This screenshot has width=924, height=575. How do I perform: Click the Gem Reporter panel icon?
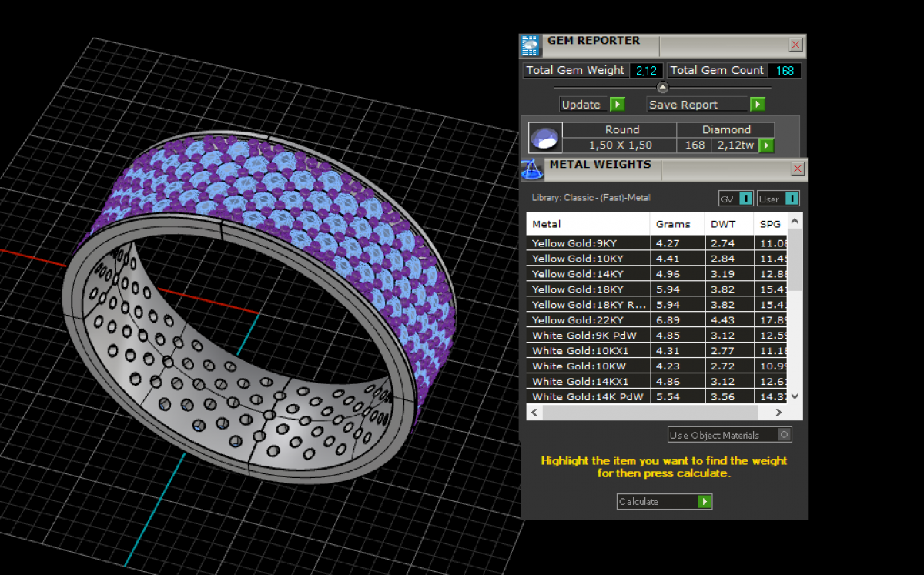coord(530,46)
